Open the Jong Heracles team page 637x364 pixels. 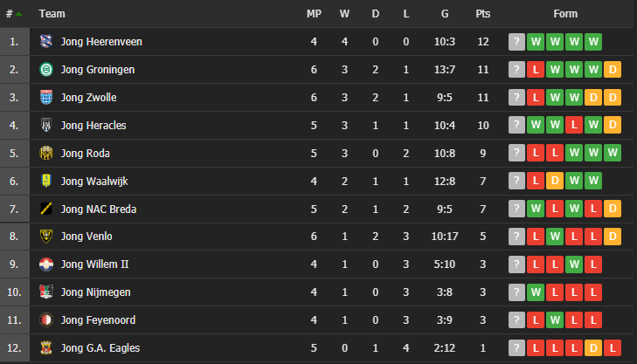pos(93,126)
